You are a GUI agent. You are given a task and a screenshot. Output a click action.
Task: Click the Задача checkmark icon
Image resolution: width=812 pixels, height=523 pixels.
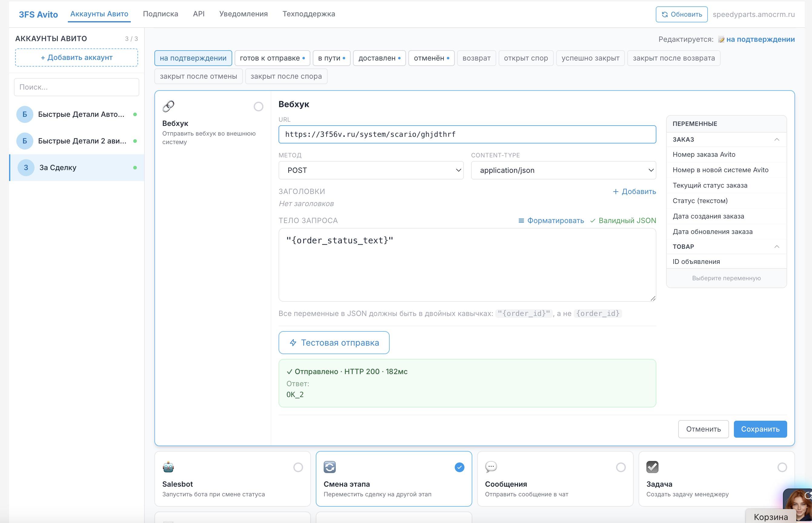click(x=652, y=467)
